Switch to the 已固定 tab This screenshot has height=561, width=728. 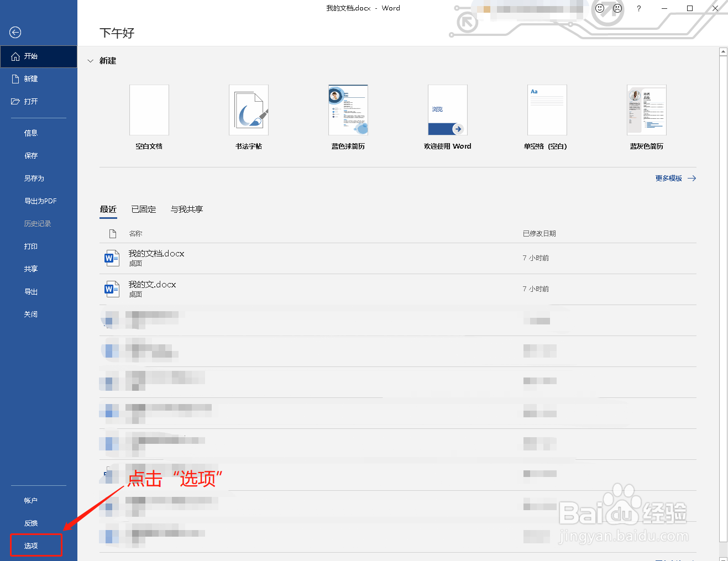click(x=144, y=209)
